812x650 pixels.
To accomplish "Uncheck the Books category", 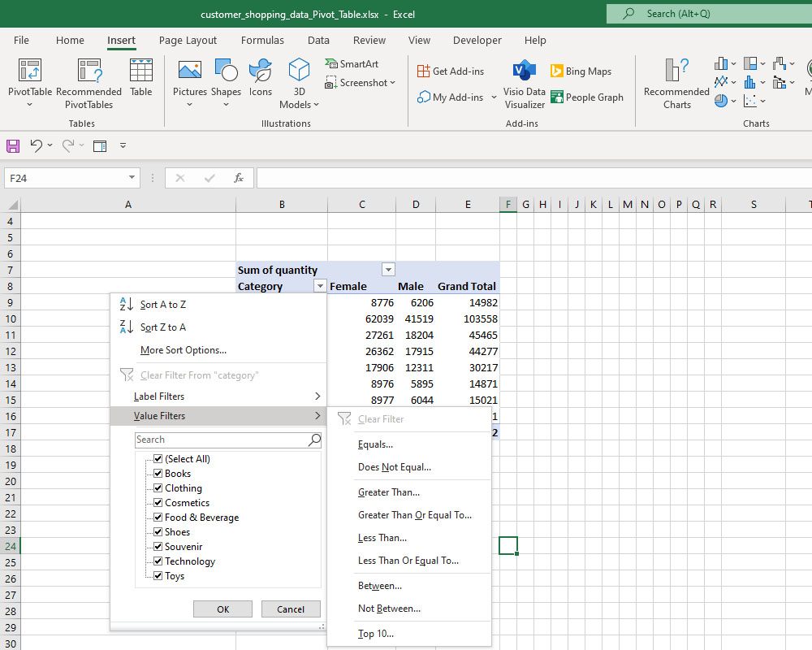I will tap(158, 473).
